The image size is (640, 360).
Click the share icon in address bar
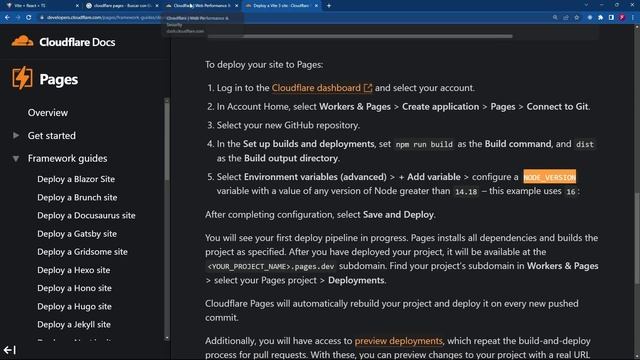pos(566,18)
